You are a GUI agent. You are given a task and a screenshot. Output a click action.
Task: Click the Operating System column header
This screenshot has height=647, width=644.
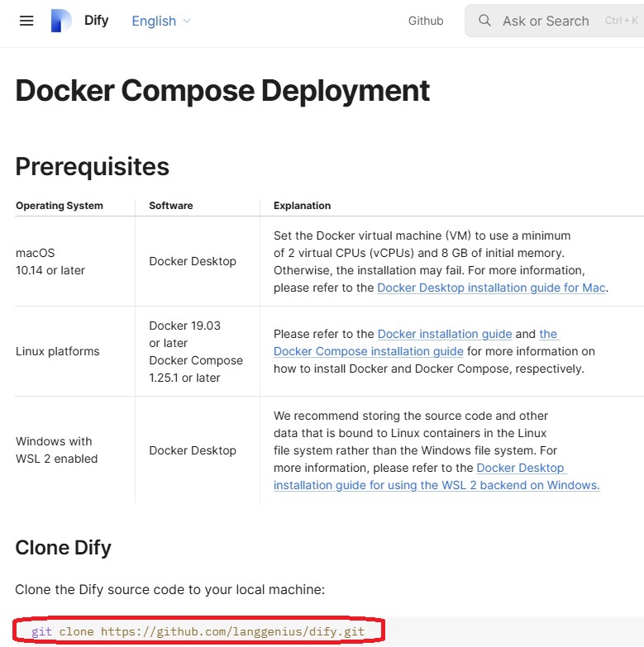pyautogui.click(x=60, y=206)
